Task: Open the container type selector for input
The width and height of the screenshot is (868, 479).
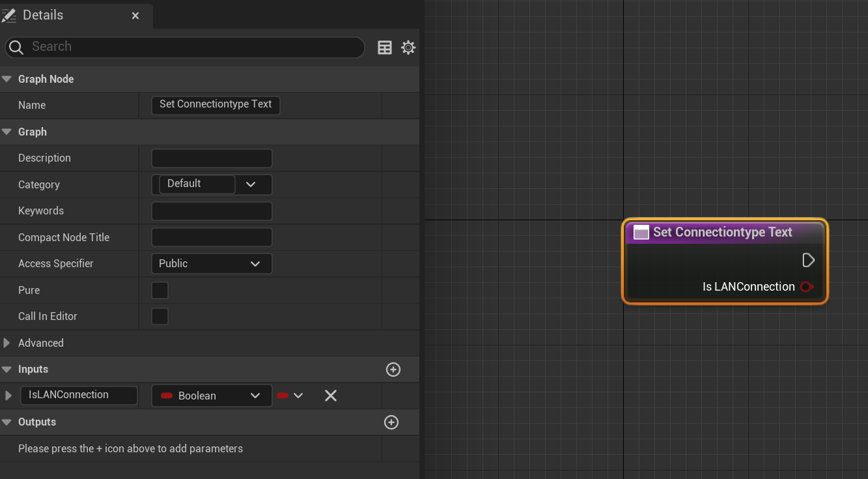Action: click(x=290, y=396)
